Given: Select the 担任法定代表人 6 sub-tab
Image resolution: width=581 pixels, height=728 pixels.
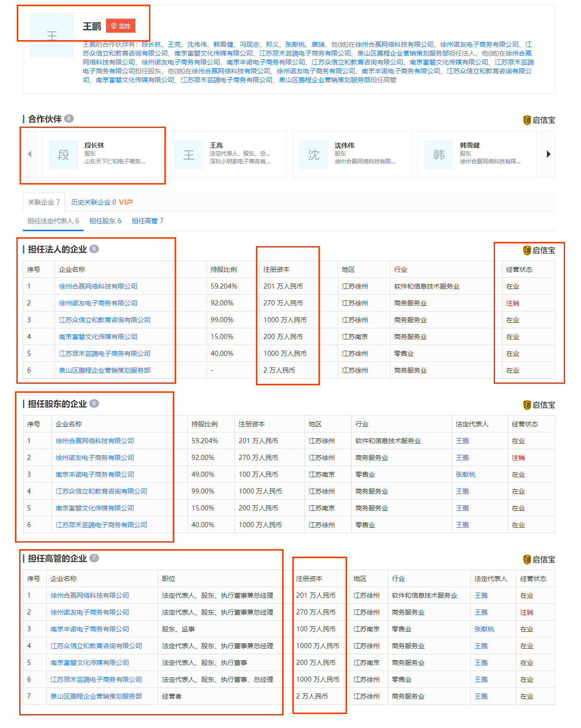Looking at the screenshot, I should coord(53,221).
